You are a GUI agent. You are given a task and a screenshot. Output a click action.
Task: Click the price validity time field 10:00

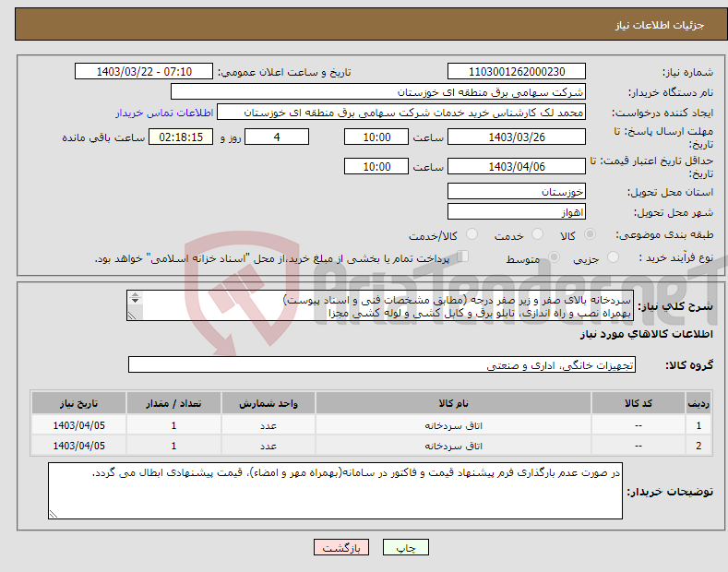(x=376, y=166)
